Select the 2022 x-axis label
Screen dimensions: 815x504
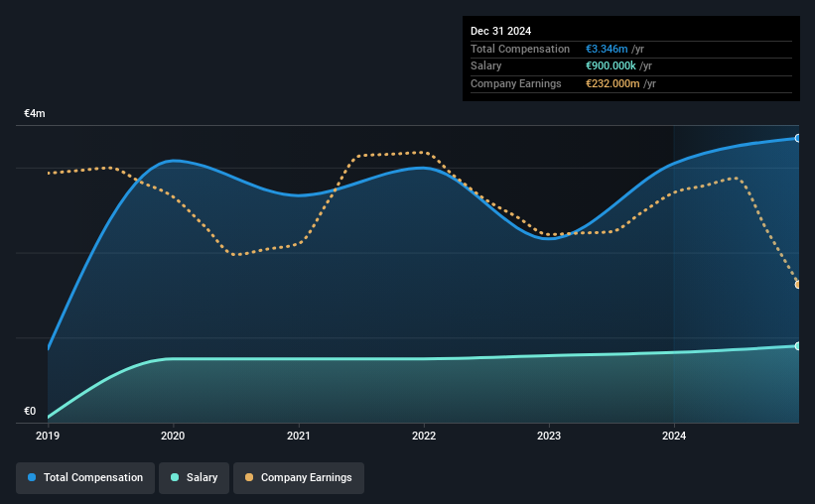click(424, 436)
